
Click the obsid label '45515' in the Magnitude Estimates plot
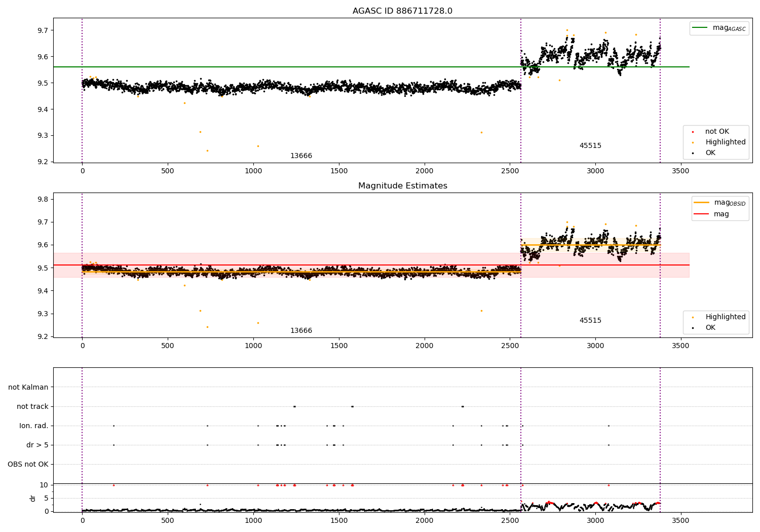[x=590, y=321]
